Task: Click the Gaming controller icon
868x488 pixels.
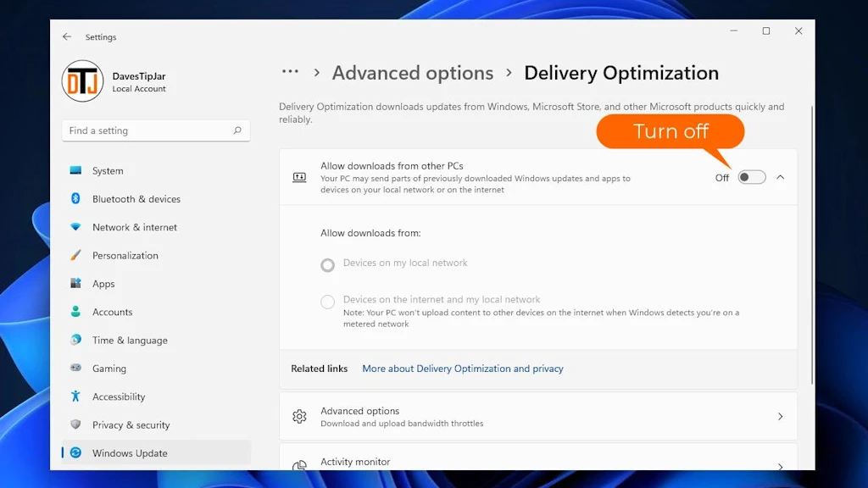Action: click(x=75, y=368)
